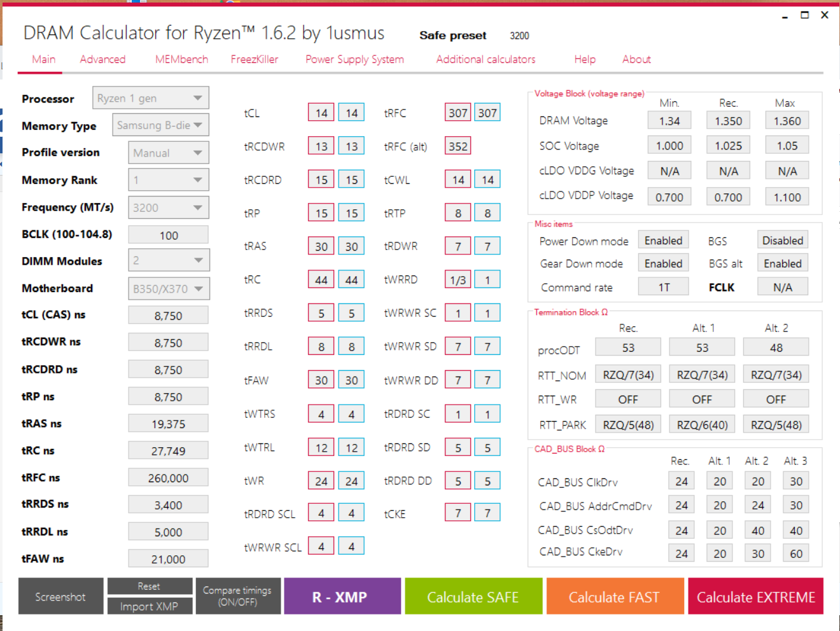
Task: Click the CAD_BUS CsOdtDrv Alt. 2 value 40
Action: tap(758, 530)
